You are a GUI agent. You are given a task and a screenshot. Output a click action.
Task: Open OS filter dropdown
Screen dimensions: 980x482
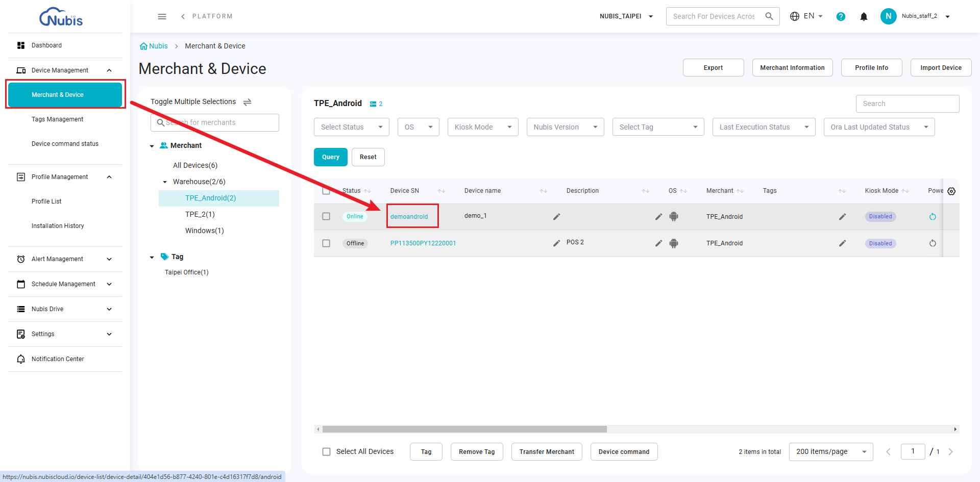pos(419,127)
